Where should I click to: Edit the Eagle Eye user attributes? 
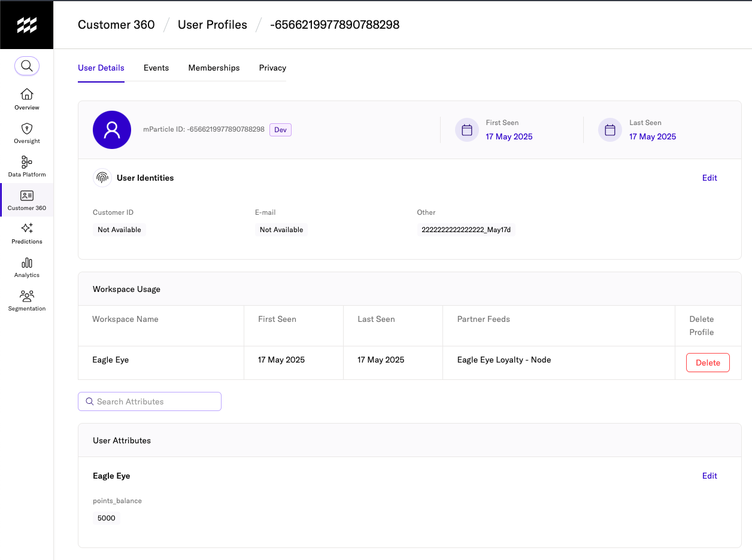[x=709, y=476]
